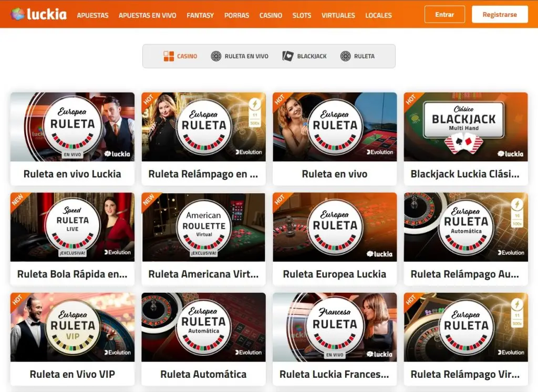Open the Ruleta Europea Luckia thumbnail
This screenshot has width=538, height=392.
click(335, 227)
